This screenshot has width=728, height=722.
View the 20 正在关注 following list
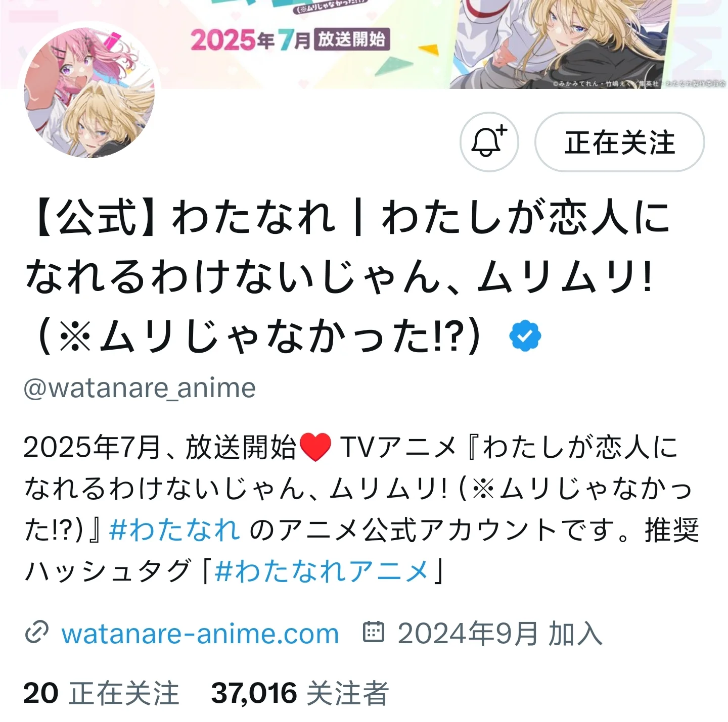[101, 693]
